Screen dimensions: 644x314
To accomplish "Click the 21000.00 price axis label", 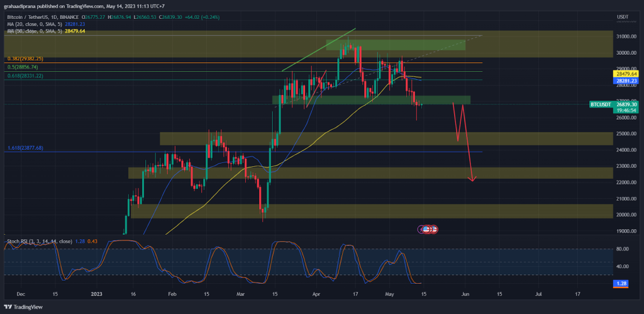I will pos(627,199).
